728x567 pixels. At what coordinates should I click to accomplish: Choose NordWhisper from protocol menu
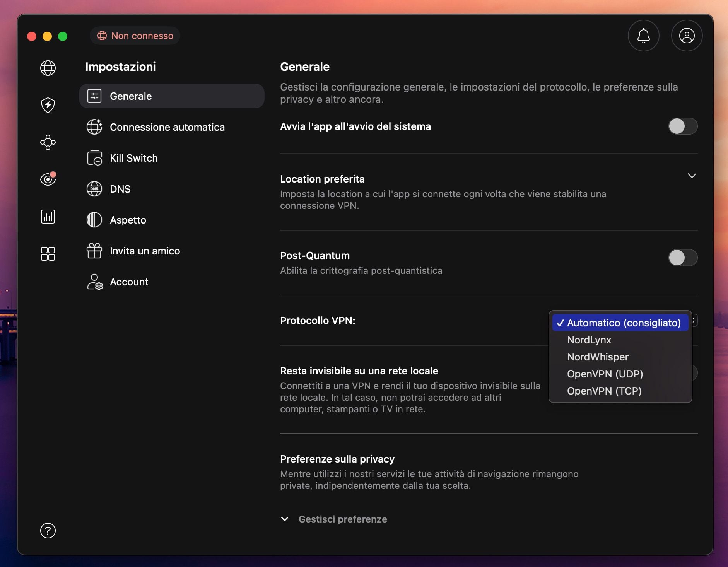click(x=620, y=357)
